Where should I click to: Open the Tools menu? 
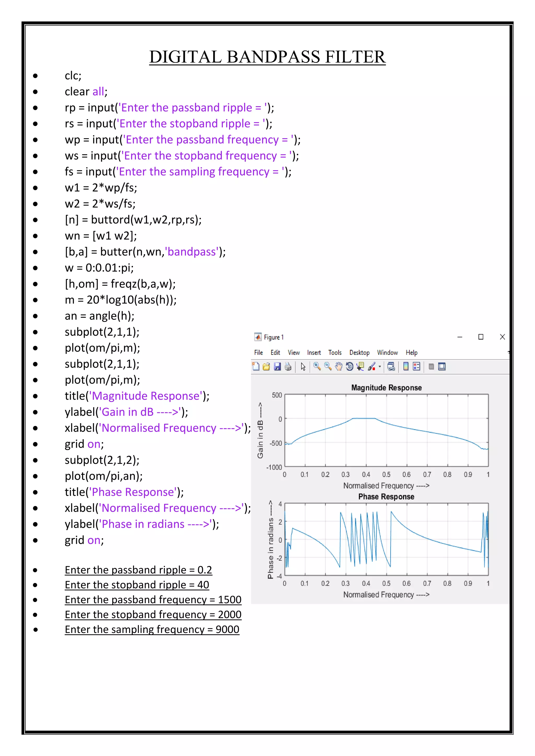coord(335,353)
